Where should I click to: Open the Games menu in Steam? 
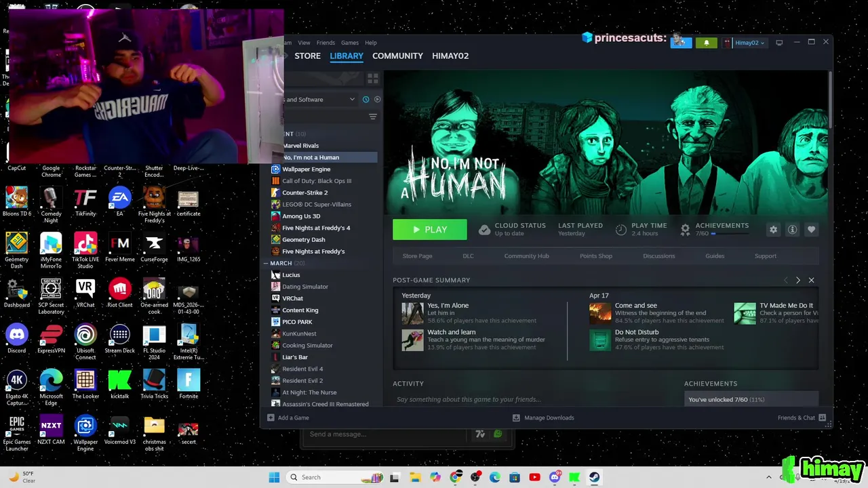tap(350, 43)
